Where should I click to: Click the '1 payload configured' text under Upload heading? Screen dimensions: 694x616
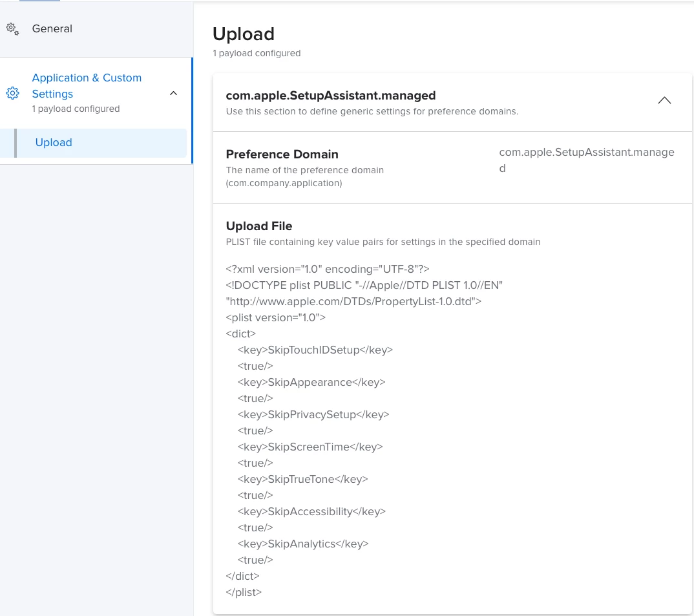257,53
